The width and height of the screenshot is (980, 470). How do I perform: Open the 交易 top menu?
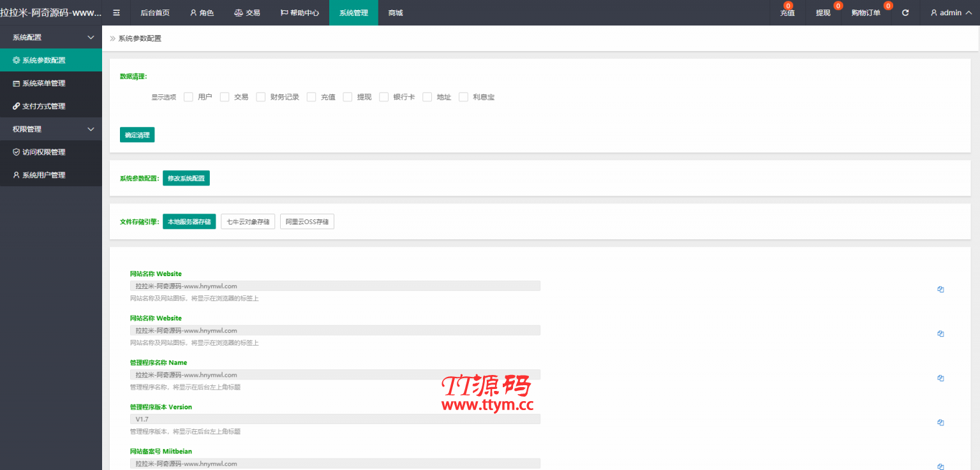click(247, 13)
